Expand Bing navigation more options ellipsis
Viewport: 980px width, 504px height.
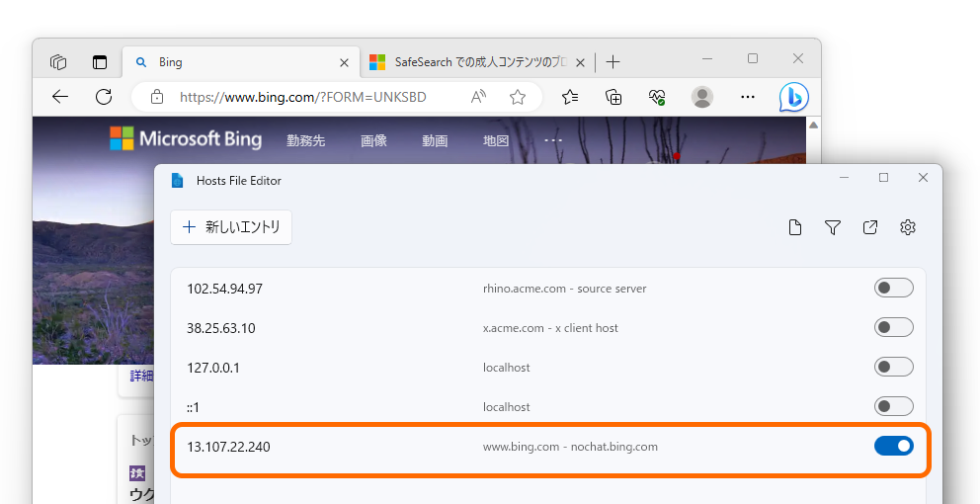coord(553,140)
